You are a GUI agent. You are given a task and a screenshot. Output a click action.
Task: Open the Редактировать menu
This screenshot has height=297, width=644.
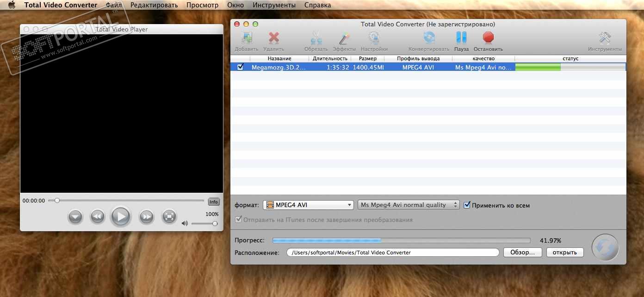[x=154, y=5]
